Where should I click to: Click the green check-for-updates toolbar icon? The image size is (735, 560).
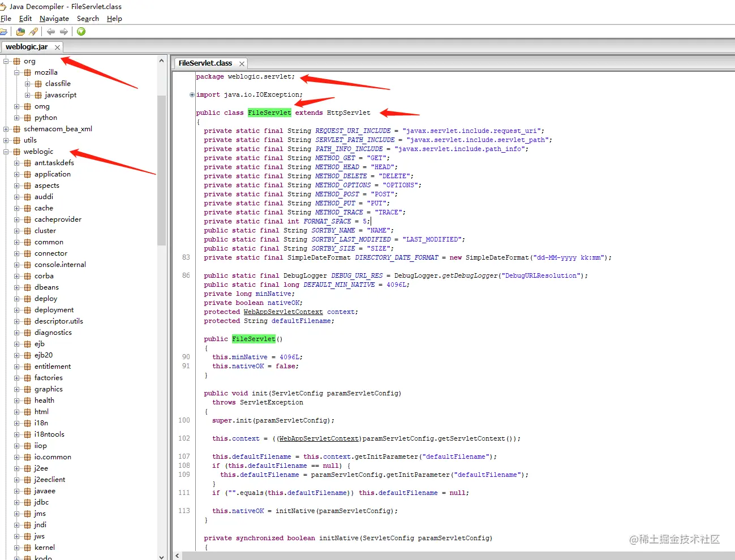(x=80, y=32)
